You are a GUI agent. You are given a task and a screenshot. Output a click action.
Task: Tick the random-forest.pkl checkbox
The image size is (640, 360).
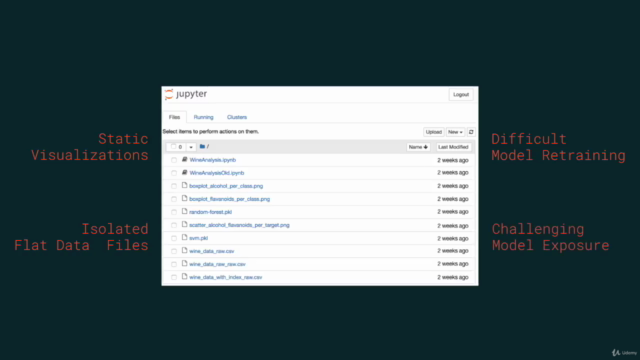pos(174,212)
